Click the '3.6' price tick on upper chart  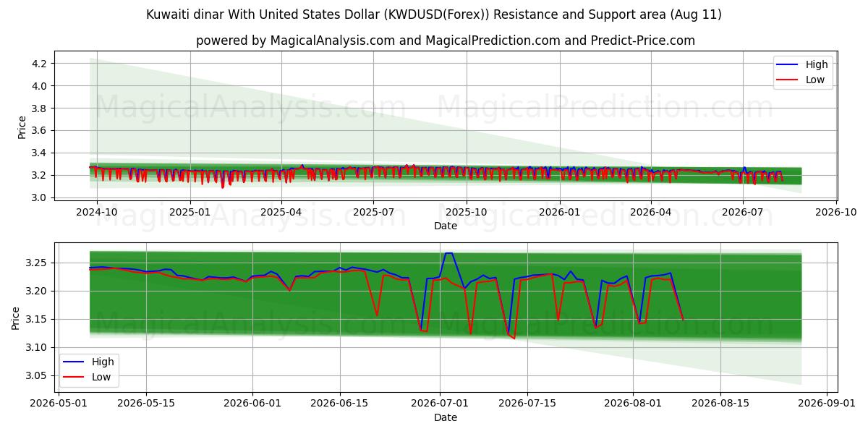[41, 131]
